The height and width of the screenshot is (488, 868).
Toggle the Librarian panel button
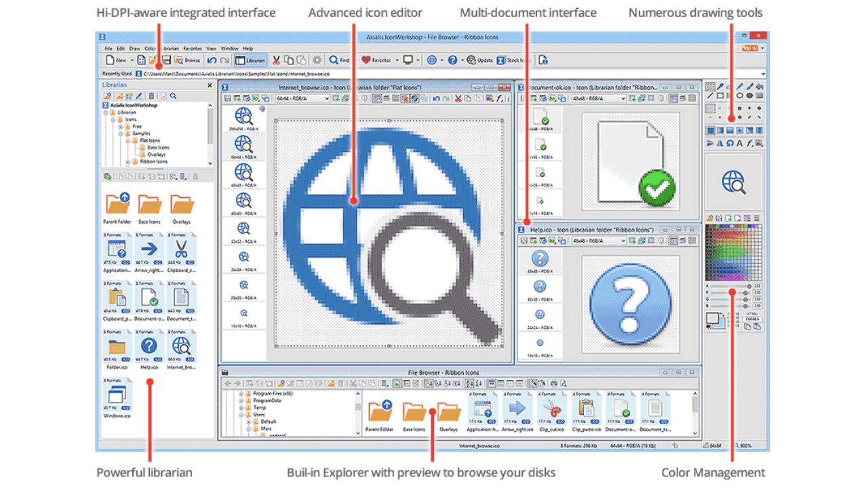pos(250,60)
